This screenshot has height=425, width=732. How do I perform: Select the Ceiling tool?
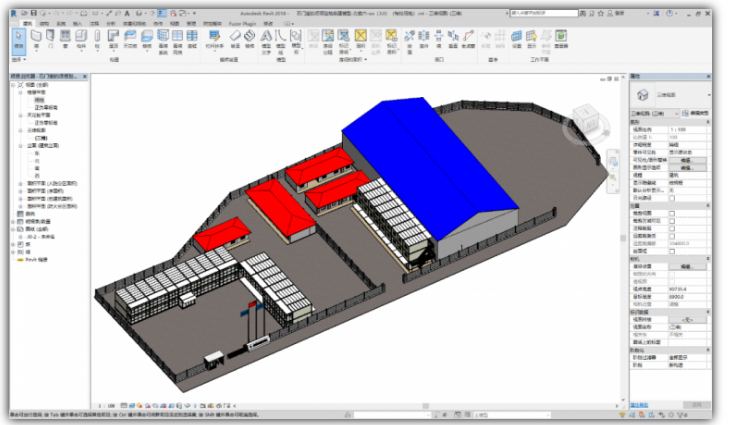(x=130, y=39)
